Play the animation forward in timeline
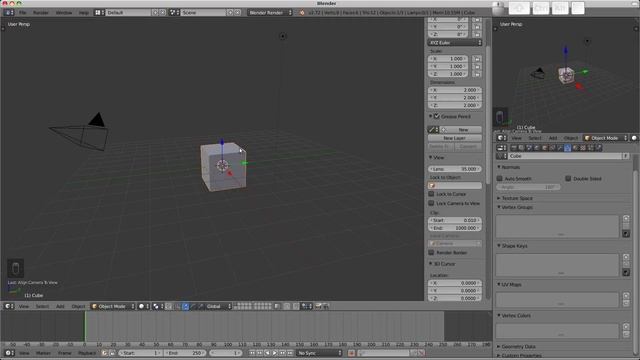 (x=275, y=353)
